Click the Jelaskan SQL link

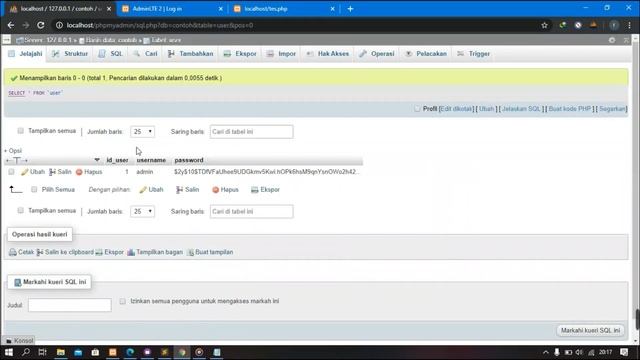(521, 109)
